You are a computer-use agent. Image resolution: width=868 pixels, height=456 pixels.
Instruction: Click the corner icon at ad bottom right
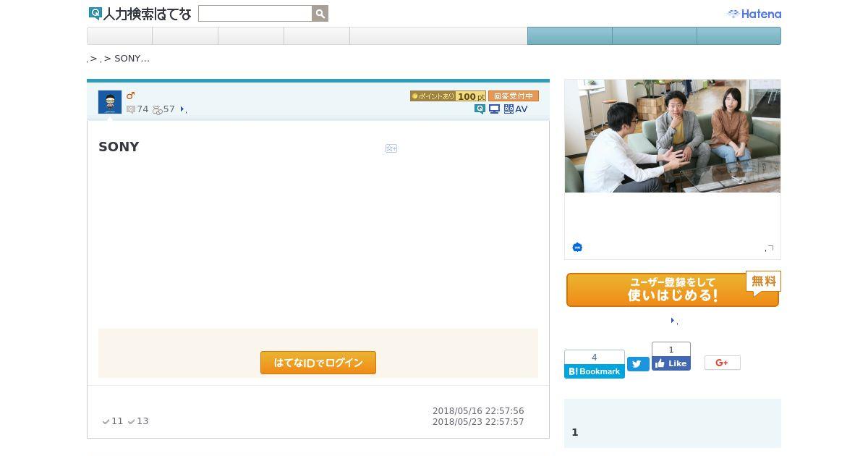[x=770, y=248]
